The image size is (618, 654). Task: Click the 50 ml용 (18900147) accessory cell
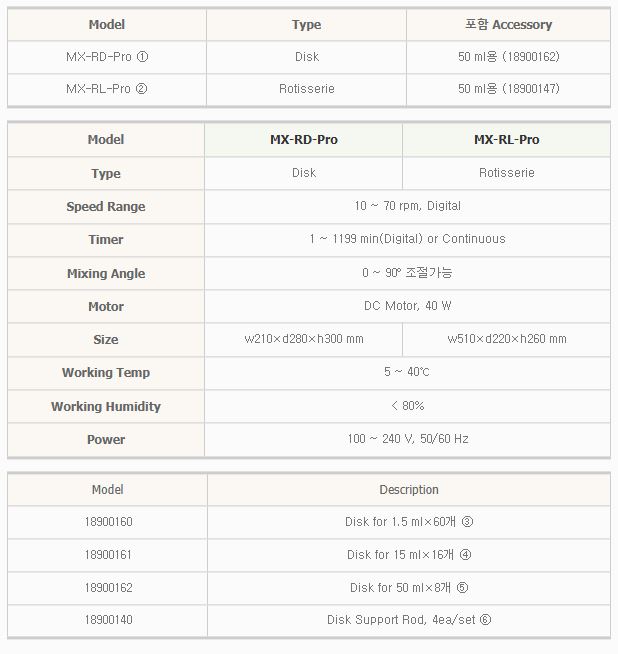point(508,89)
